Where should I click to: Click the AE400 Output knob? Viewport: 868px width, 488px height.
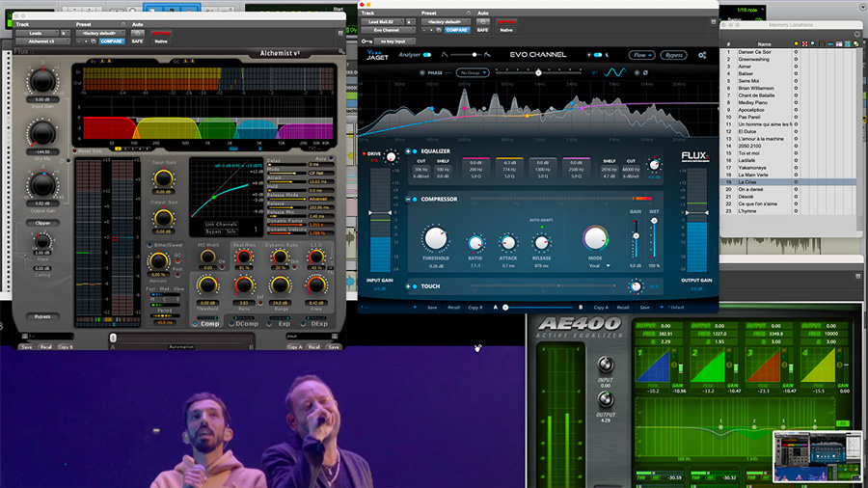pyautogui.click(x=605, y=399)
